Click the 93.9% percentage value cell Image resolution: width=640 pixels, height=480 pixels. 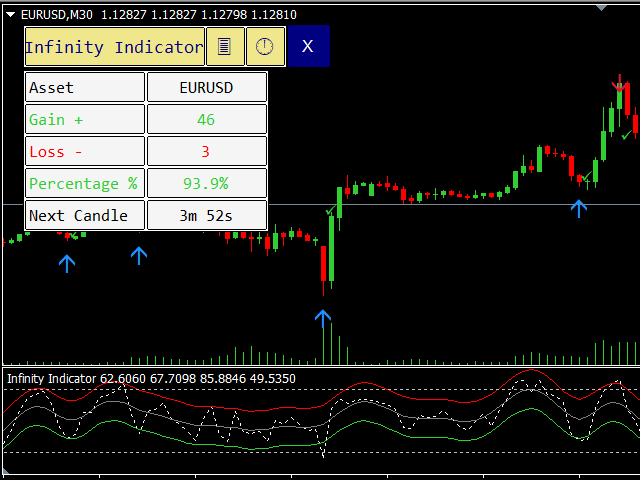(x=207, y=183)
